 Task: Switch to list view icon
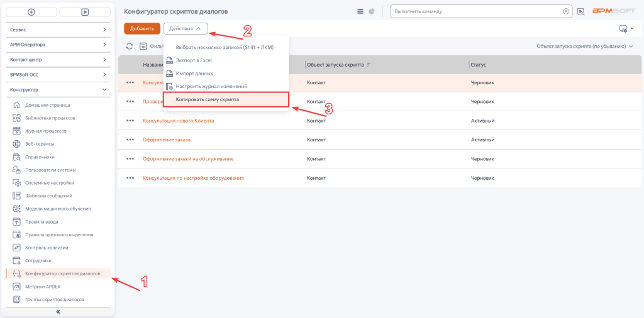[360, 11]
